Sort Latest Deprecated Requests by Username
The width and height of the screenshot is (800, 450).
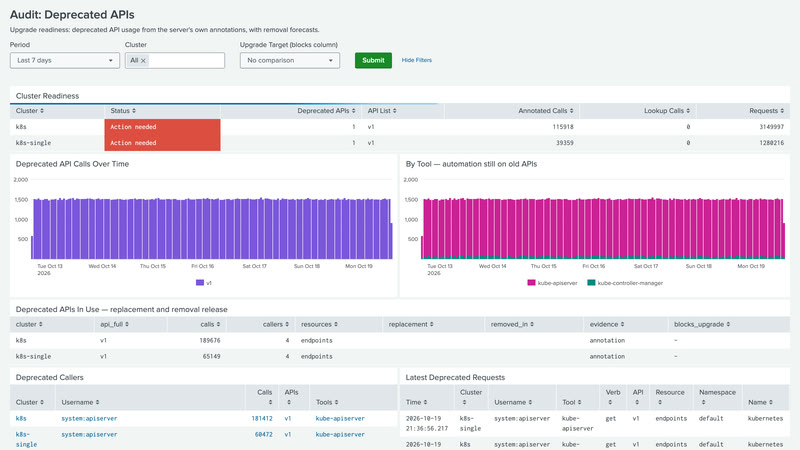[513, 403]
